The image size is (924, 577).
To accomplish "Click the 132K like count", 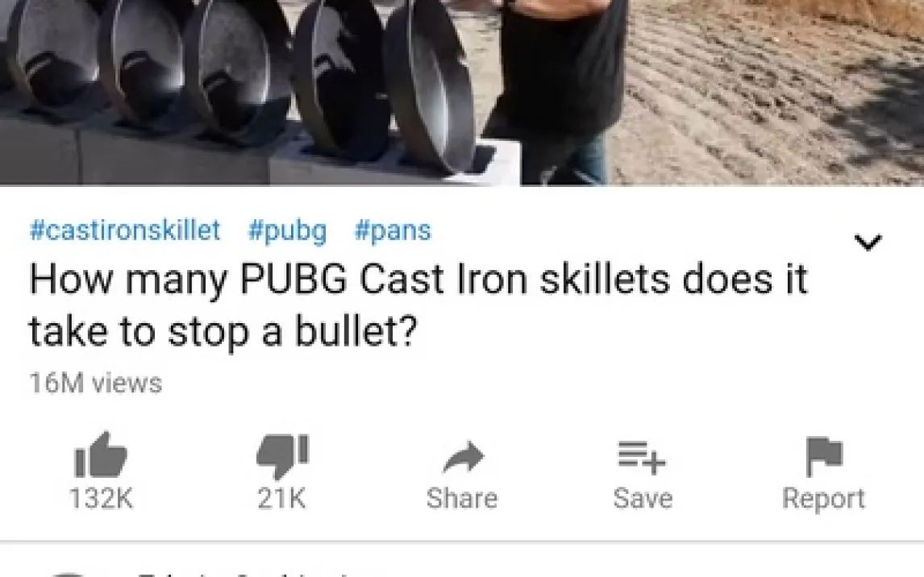I will [102, 499].
